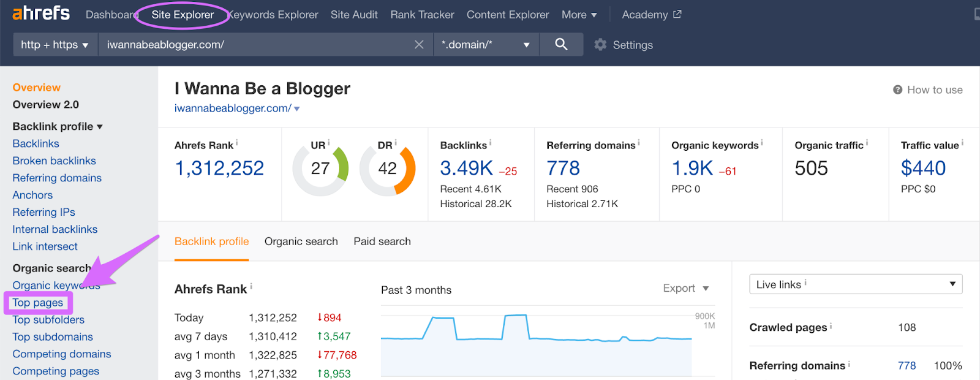Open Referring domains in sidebar
This screenshot has height=380, width=980.
click(x=57, y=178)
